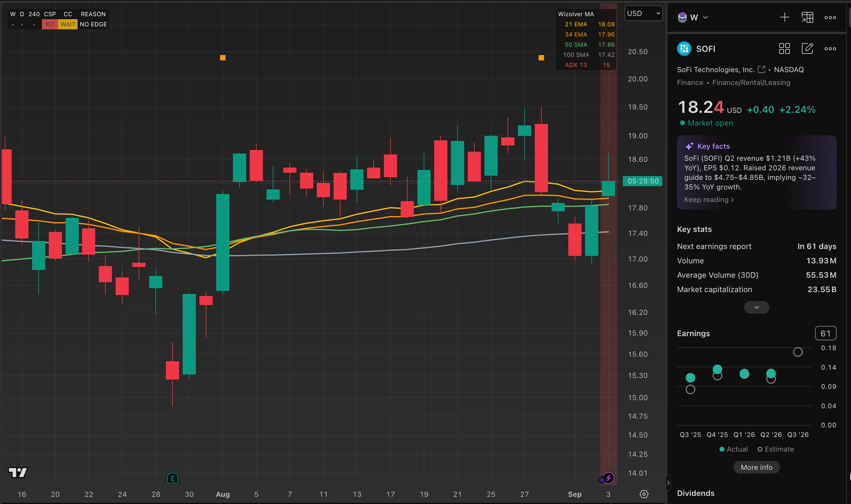This screenshot has width=851, height=504.
Task: Click the Actual legend item
Action: 733,449
